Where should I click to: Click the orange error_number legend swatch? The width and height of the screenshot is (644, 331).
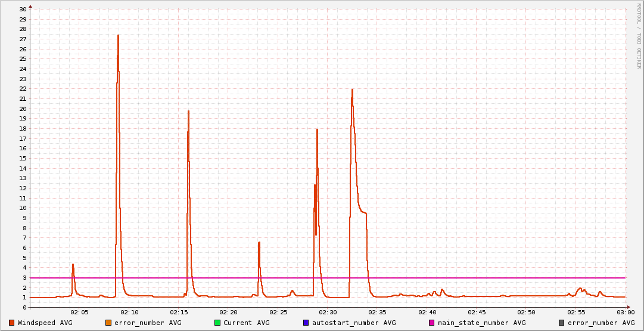pyautogui.click(x=108, y=323)
